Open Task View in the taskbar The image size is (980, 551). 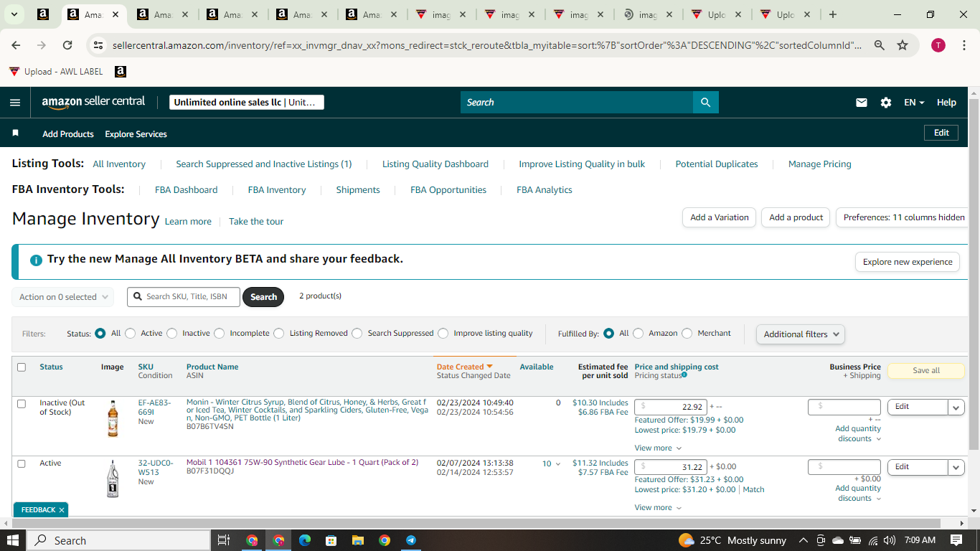pos(223,540)
